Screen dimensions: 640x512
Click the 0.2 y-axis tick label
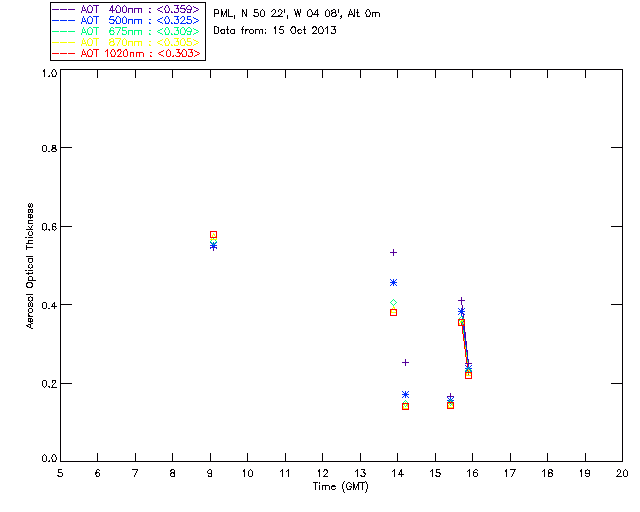(49, 384)
